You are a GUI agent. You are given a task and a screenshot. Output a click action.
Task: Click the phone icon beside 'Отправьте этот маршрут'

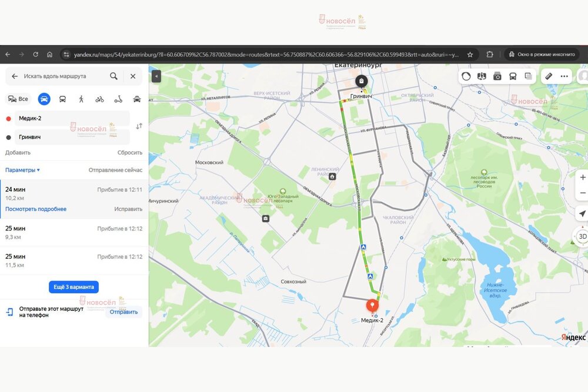(10, 312)
